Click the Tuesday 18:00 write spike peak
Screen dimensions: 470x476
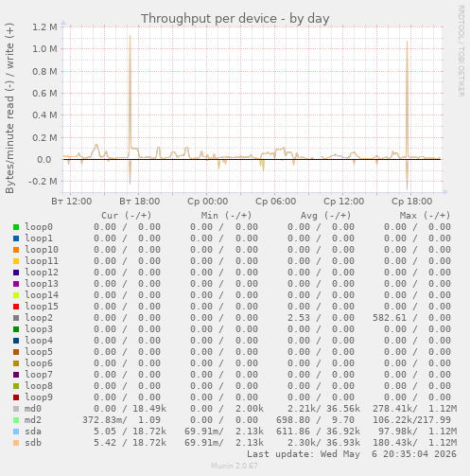click(130, 36)
